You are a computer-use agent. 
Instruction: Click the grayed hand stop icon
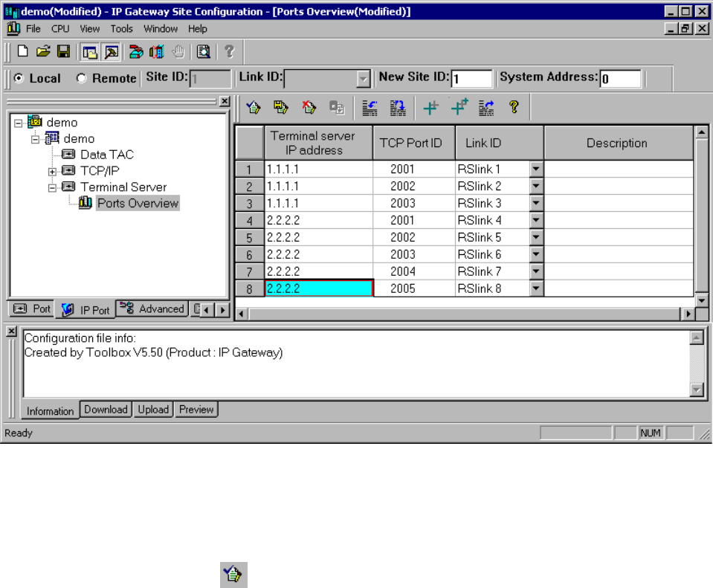pyautogui.click(x=178, y=52)
